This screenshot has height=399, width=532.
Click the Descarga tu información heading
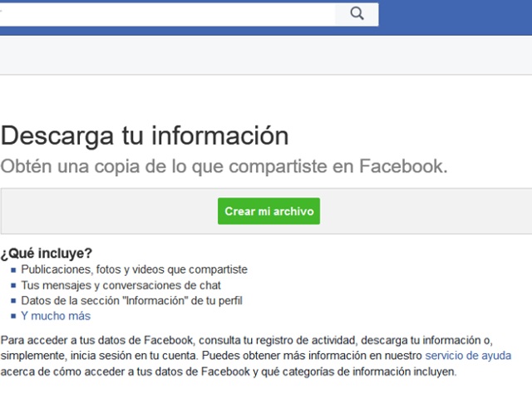pyautogui.click(x=145, y=135)
